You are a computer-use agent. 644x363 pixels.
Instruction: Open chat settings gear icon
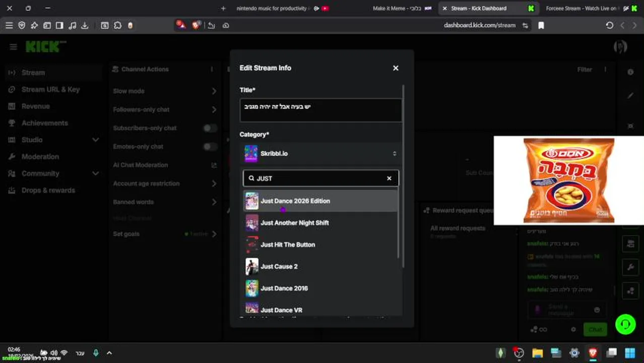(x=573, y=330)
